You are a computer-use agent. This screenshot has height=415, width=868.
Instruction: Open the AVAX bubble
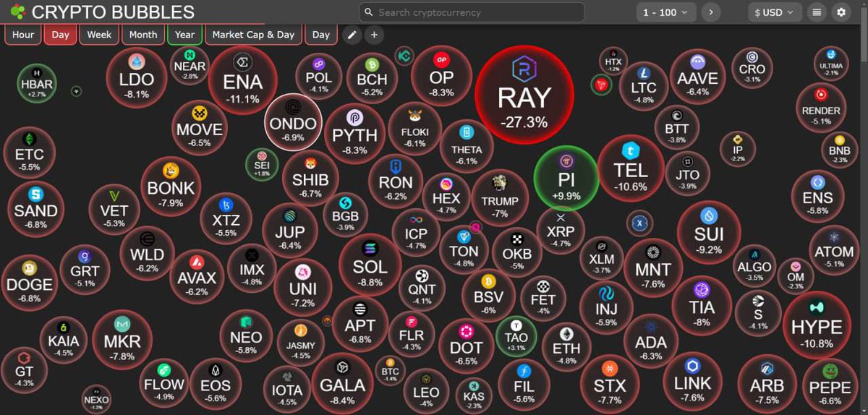(x=197, y=276)
